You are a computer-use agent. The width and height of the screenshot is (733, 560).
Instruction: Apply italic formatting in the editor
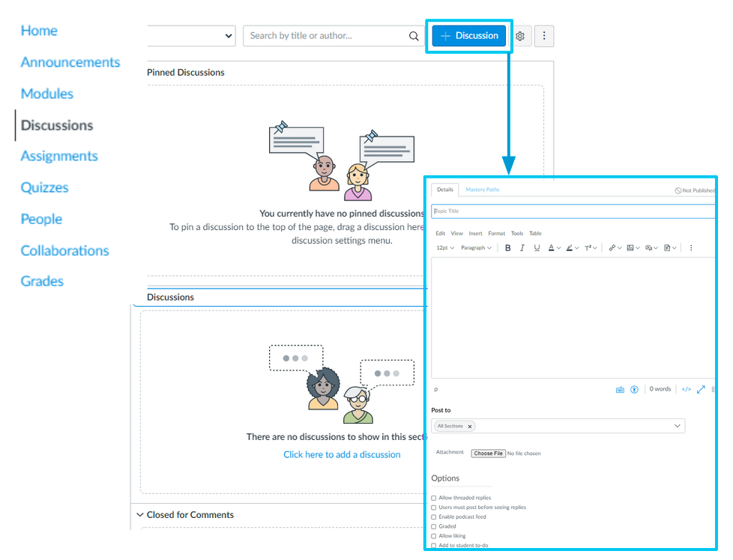click(x=522, y=248)
